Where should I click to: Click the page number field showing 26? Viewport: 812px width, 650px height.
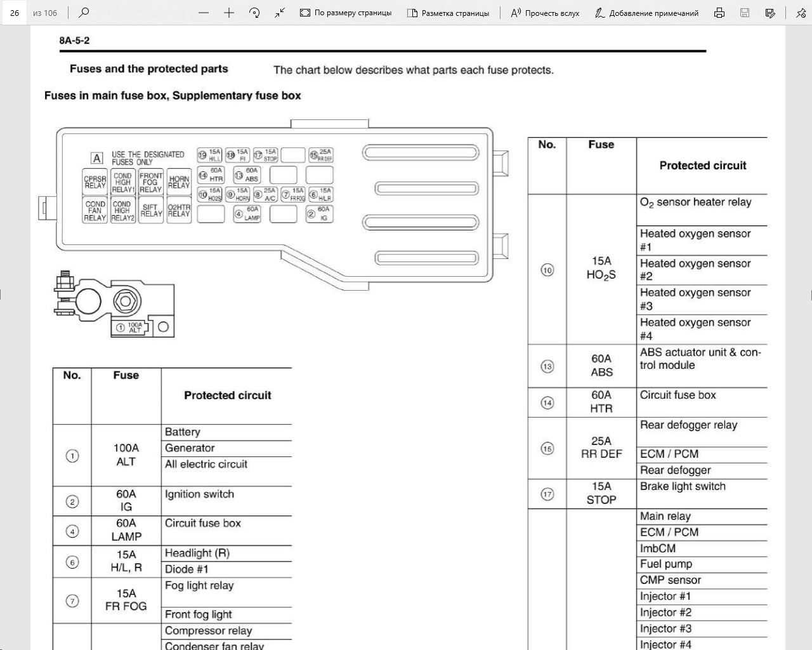14,13
